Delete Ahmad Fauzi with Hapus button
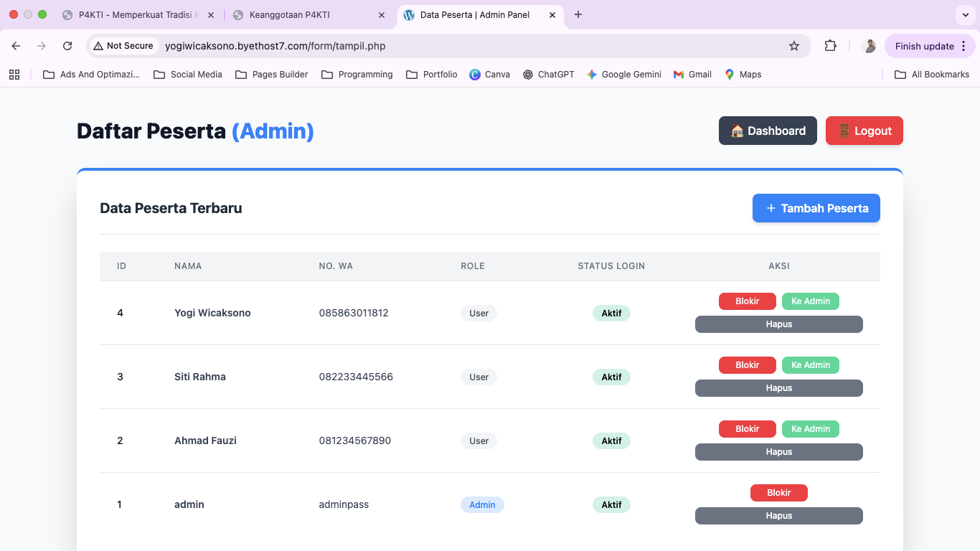 pyautogui.click(x=778, y=452)
